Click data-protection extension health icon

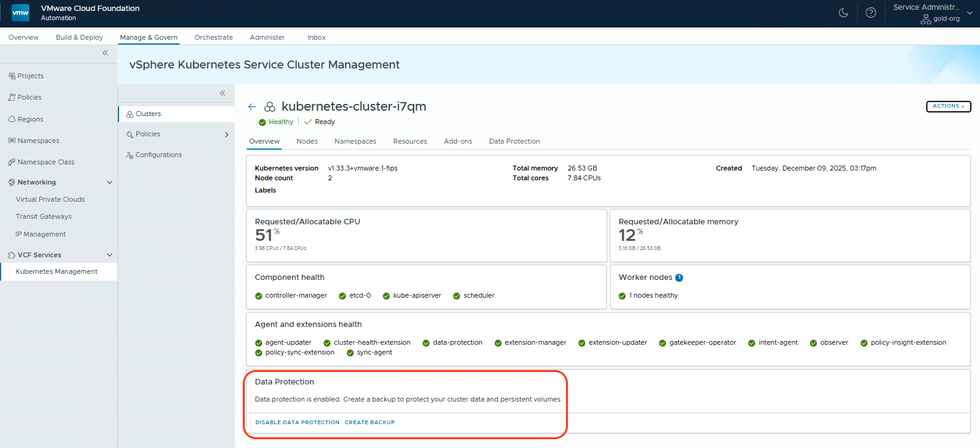click(x=426, y=343)
